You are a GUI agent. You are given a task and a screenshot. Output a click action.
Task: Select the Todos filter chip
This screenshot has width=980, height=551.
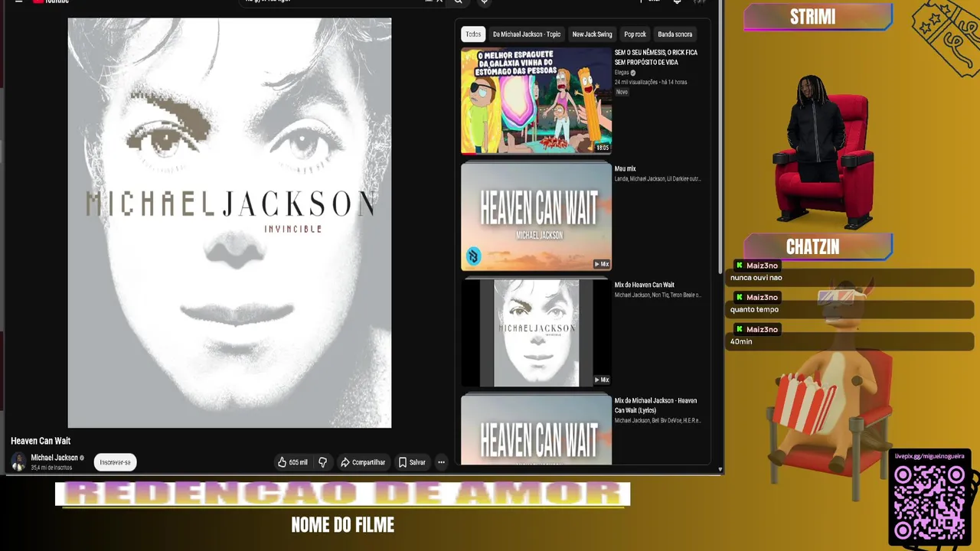point(473,34)
